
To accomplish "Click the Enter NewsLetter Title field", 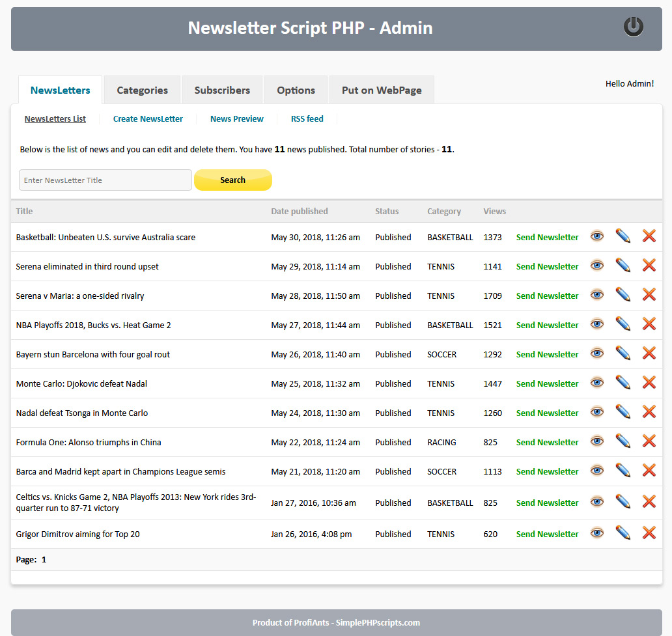I will click(x=105, y=180).
